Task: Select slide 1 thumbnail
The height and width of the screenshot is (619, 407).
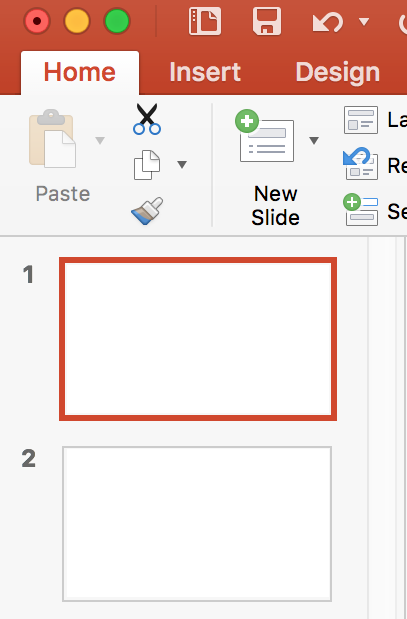Action: point(198,339)
